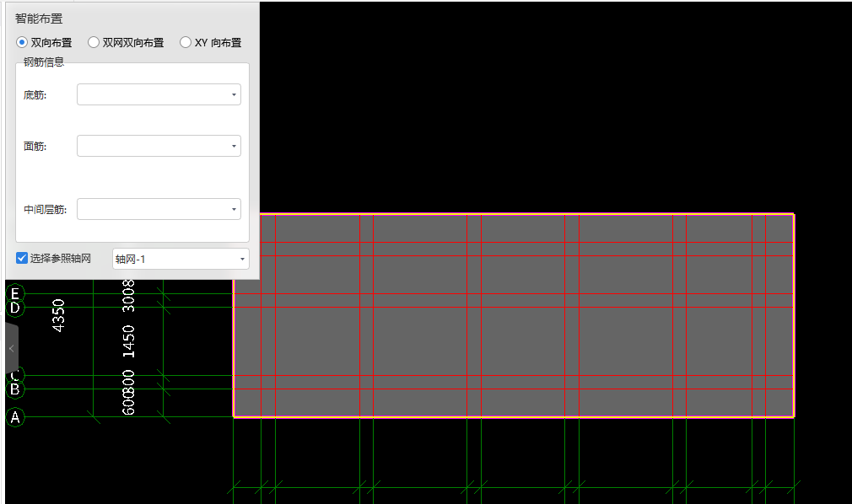
Task: Click the 3008 dimension text
Action: [128, 296]
